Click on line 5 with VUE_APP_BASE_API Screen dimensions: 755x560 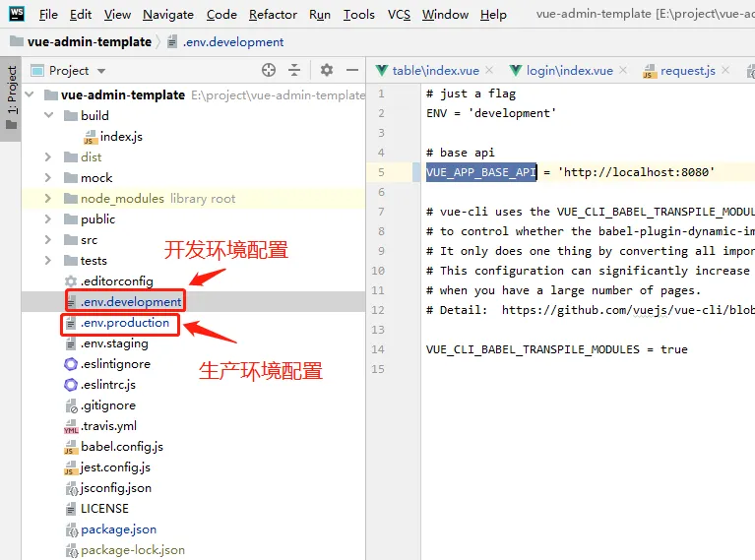[571, 172]
